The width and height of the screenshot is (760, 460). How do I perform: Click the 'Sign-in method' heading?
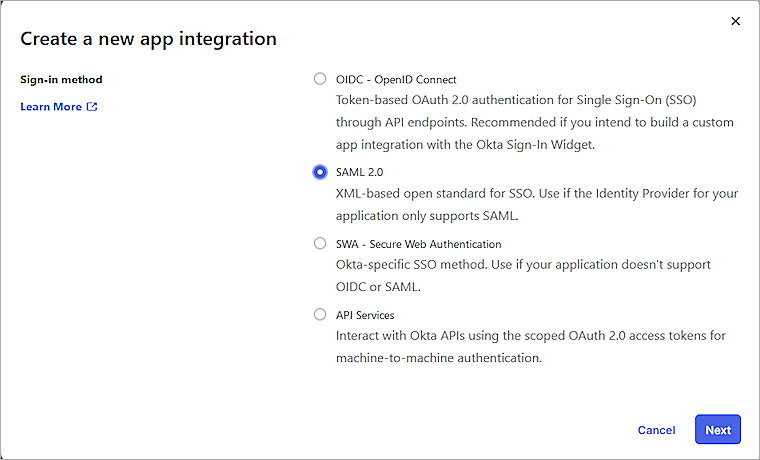tap(61, 80)
